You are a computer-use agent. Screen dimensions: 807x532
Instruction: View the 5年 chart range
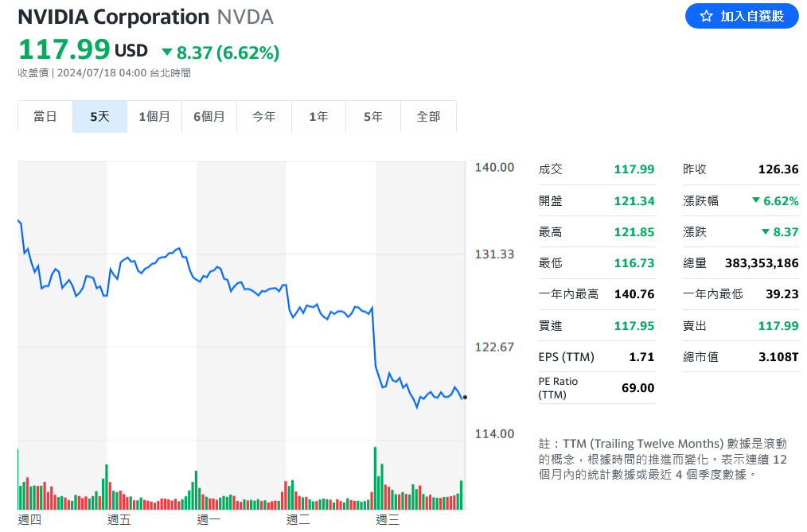coord(372,117)
